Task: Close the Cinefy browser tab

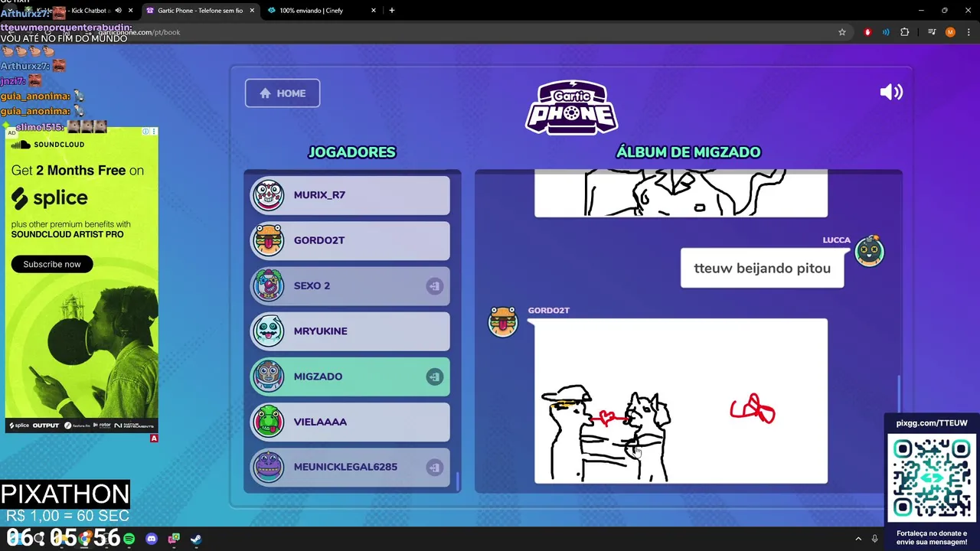Action: [374, 11]
